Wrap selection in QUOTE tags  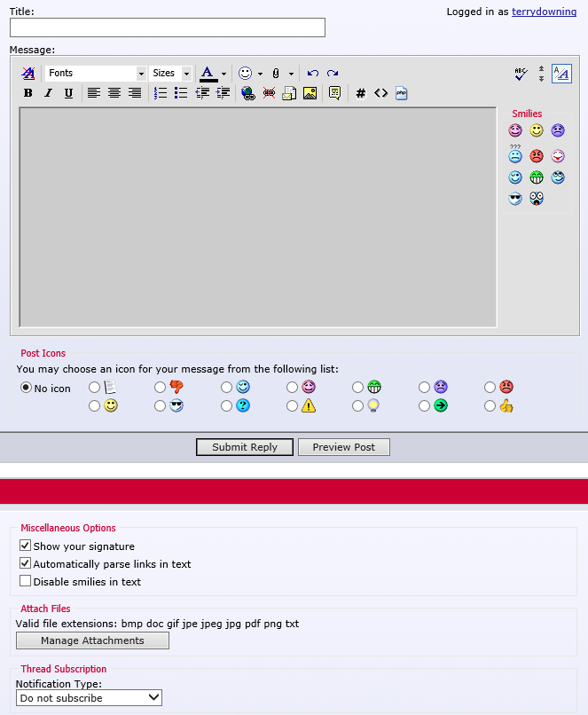tap(334, 93)
